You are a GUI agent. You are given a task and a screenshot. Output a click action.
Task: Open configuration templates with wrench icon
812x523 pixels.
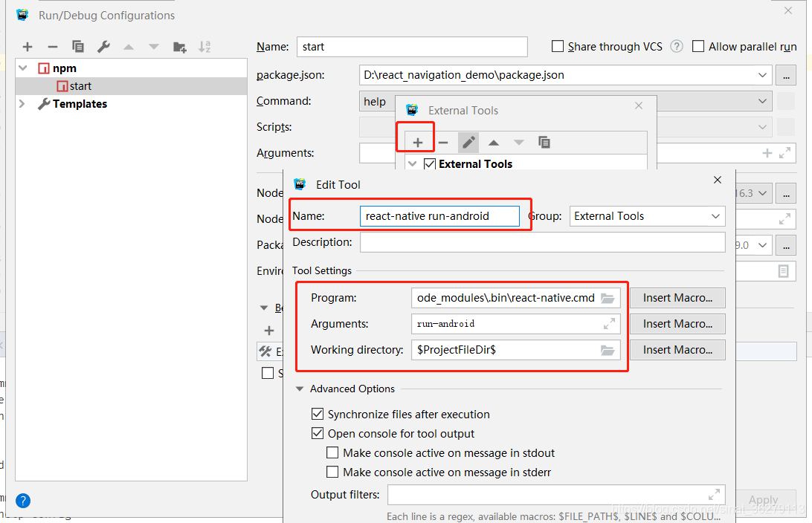[103, 46]
